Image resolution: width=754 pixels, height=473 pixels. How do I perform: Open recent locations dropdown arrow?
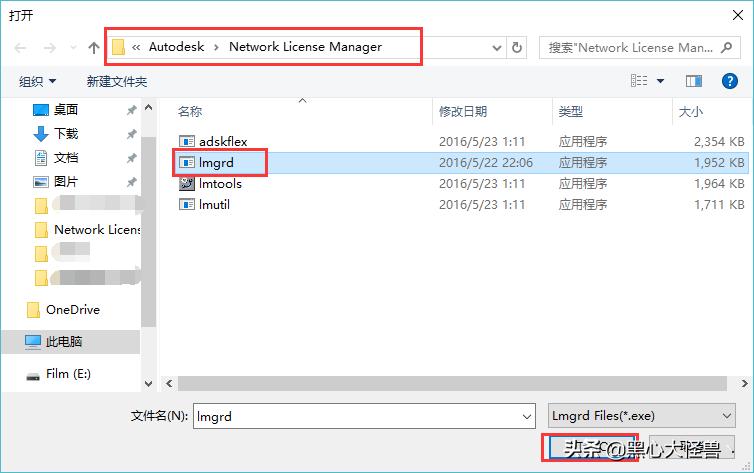pyautogui.click(x=73, y=48)
